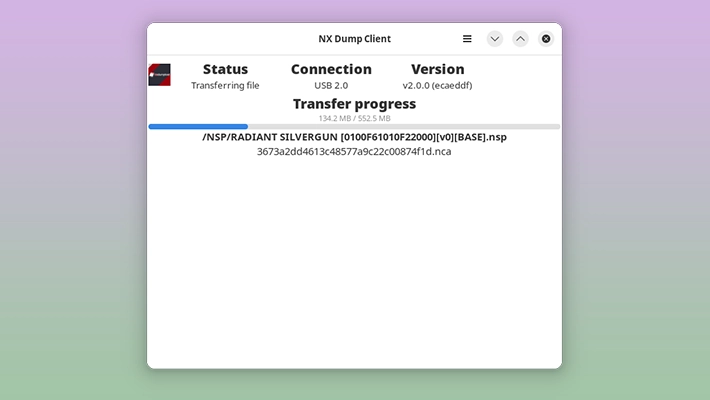Click the blue transfer progress bar
This screenshot has width=710, height=400.
tap(354, 127)
